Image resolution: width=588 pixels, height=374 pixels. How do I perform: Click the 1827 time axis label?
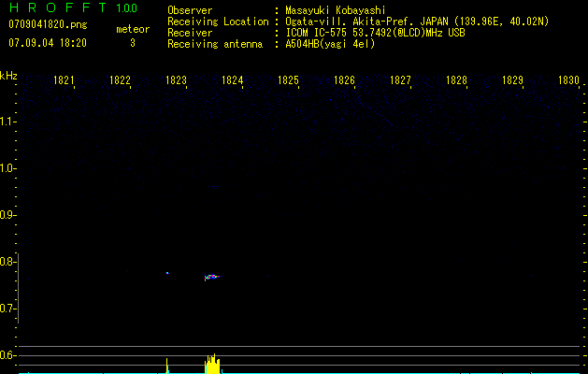400,80
